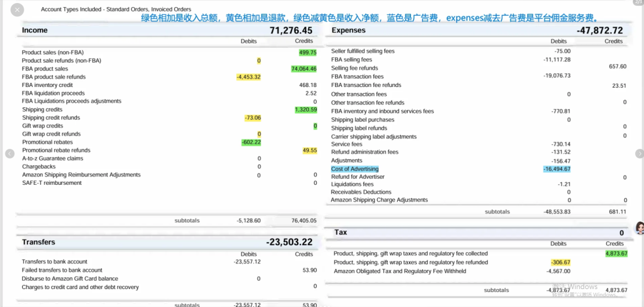Select the Transfers section header

click(x=38, y=242)
